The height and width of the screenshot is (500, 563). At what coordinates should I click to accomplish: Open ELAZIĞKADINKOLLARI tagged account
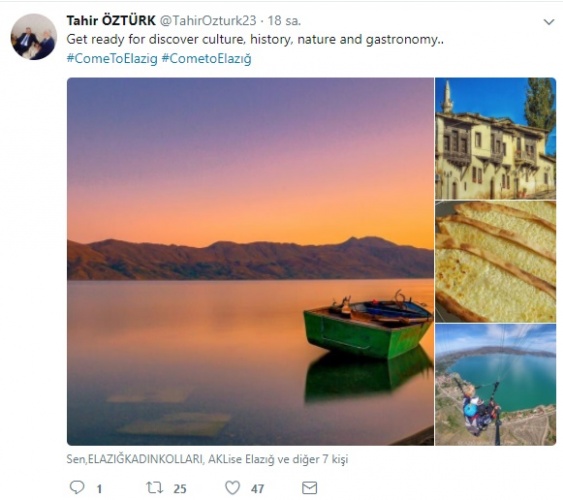[145, 459]
